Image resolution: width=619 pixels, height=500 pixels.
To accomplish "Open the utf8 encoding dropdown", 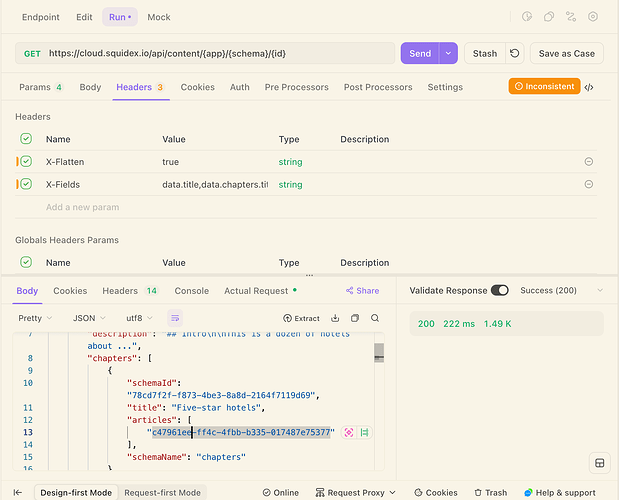I will click(139, 318).
